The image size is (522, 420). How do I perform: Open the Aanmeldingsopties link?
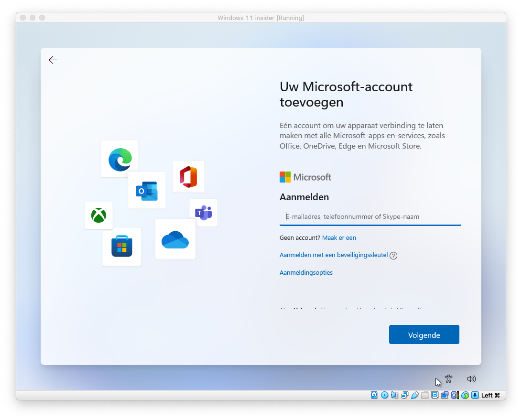pos(306,273)
